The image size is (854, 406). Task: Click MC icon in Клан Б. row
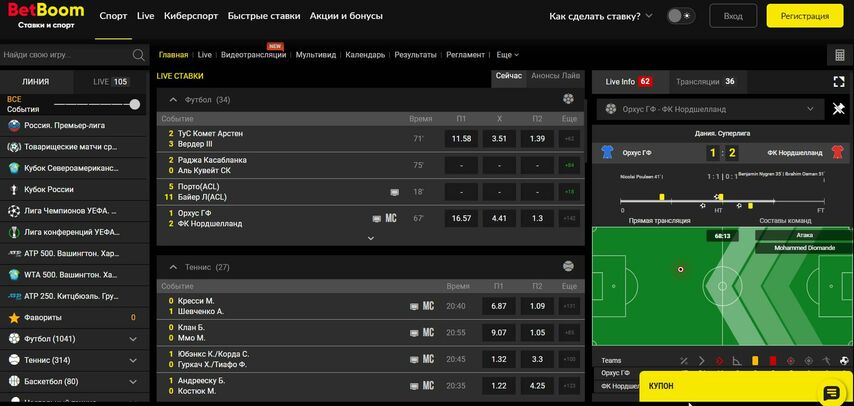[429, 332]
